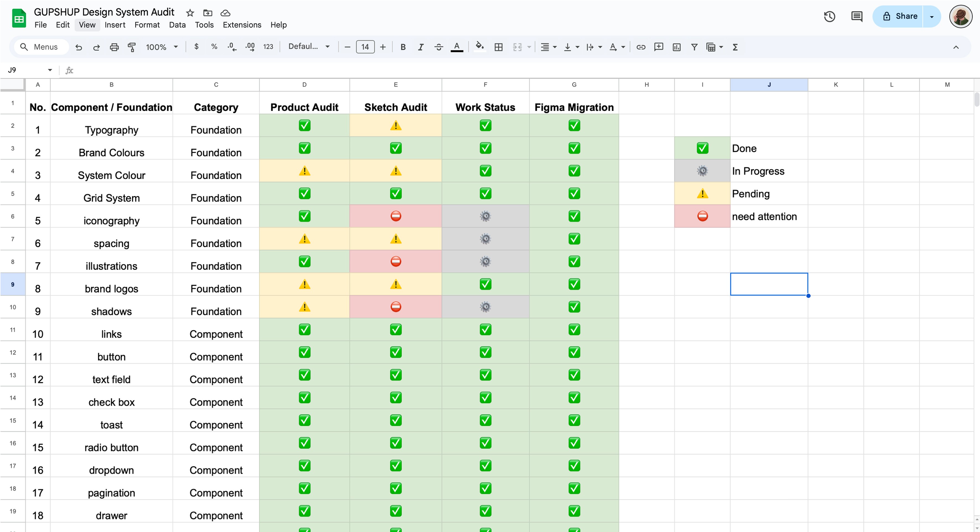The width and height of the screenshot is (980, 532).
Task: Open account profile avatar
Action: (x=961, y=16)
